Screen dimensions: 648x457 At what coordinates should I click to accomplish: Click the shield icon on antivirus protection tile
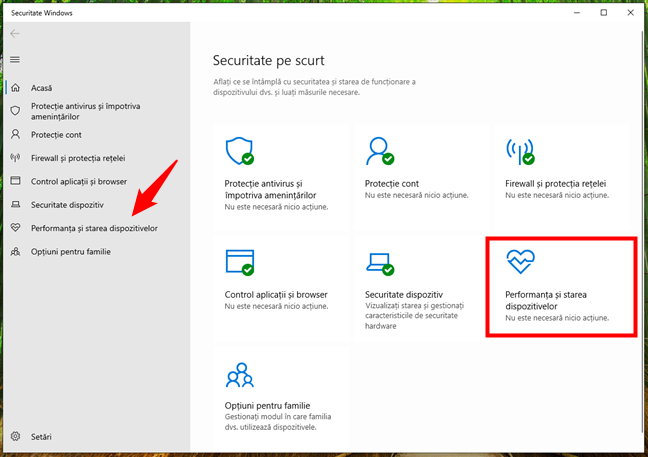[x=238, y=151]
